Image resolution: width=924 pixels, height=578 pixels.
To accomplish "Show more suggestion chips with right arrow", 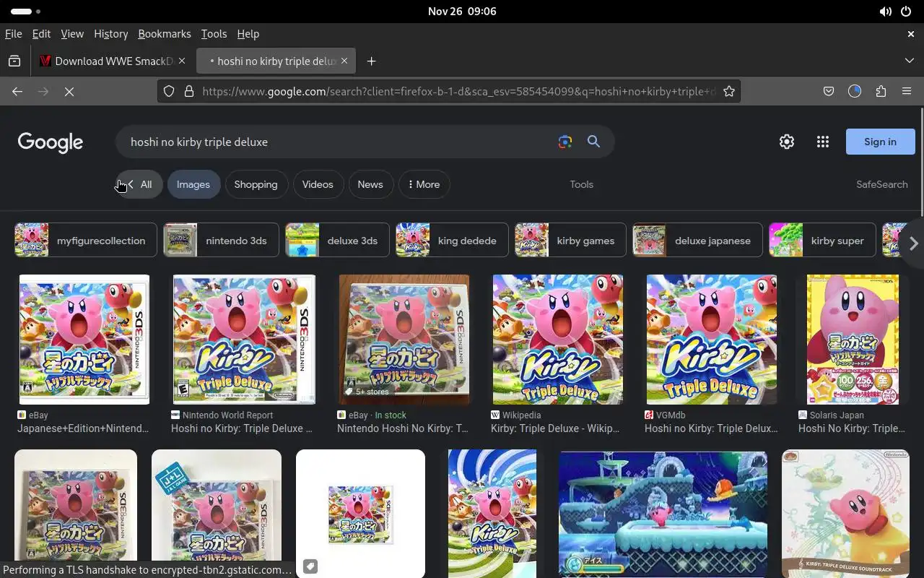I will coord(913,243).
